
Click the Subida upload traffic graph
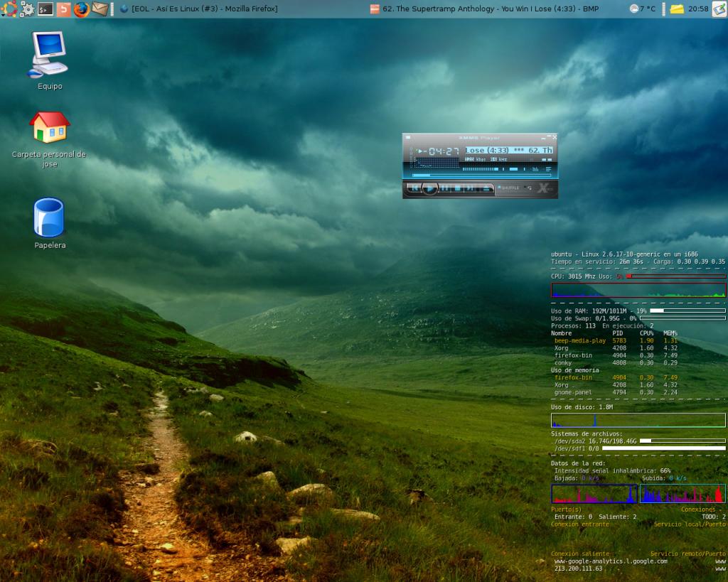pyautogui.click(x=683, y=494)
